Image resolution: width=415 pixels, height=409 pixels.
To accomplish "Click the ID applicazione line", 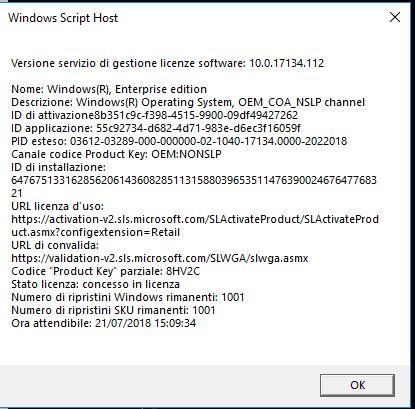I will click(156, 128).
